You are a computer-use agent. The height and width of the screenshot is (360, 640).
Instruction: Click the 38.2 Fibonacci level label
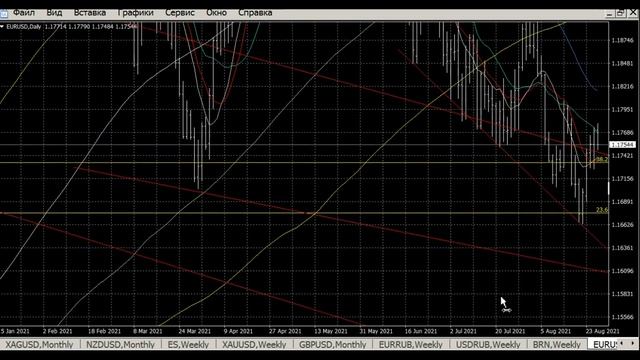coord(602,159)
